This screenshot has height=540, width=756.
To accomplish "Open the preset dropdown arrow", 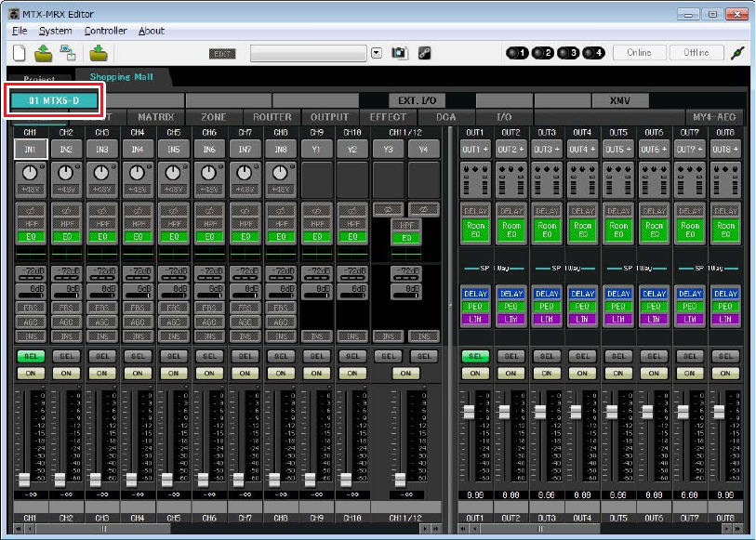I will (377, 53).
